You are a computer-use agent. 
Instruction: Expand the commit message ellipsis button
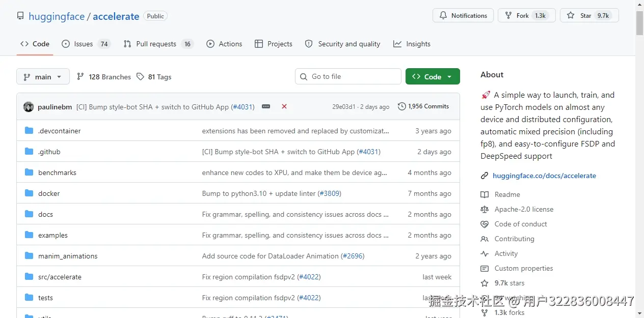tap(266, 106)
